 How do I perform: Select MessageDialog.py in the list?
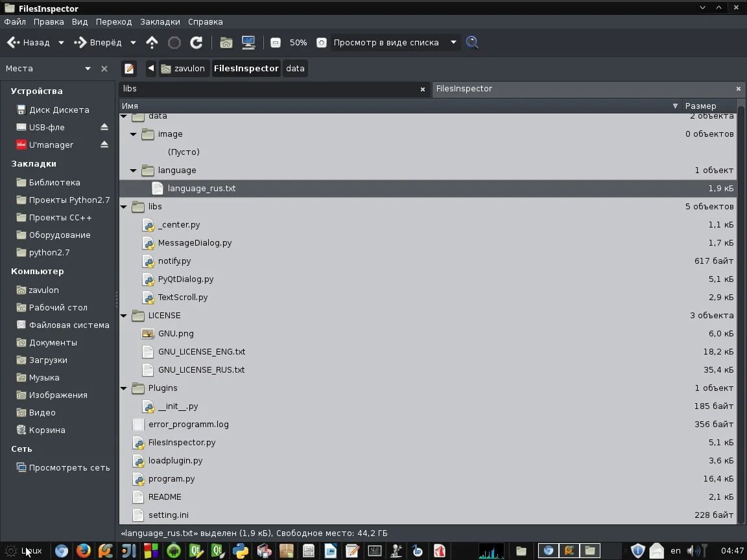[x=428, y=243]
